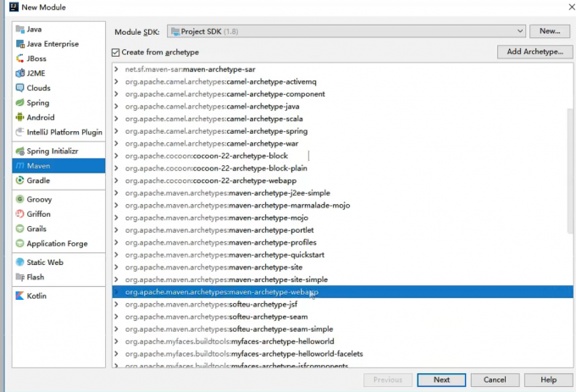Click the Maven icon

(x=19, y=166)
